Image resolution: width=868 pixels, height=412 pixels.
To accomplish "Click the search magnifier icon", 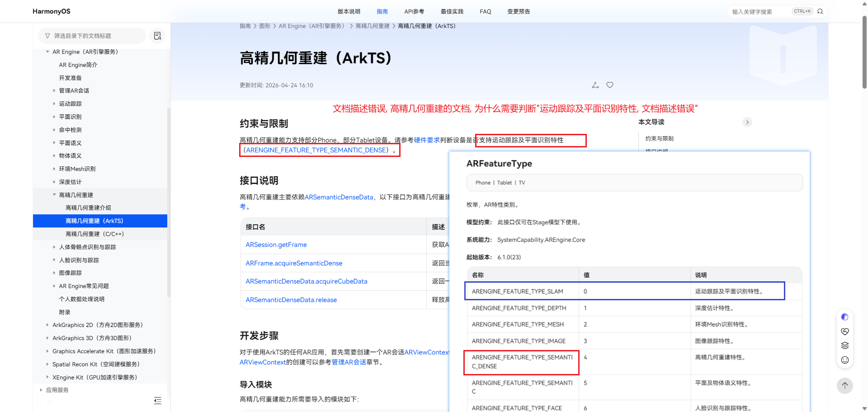I will [x=820, y=11].
